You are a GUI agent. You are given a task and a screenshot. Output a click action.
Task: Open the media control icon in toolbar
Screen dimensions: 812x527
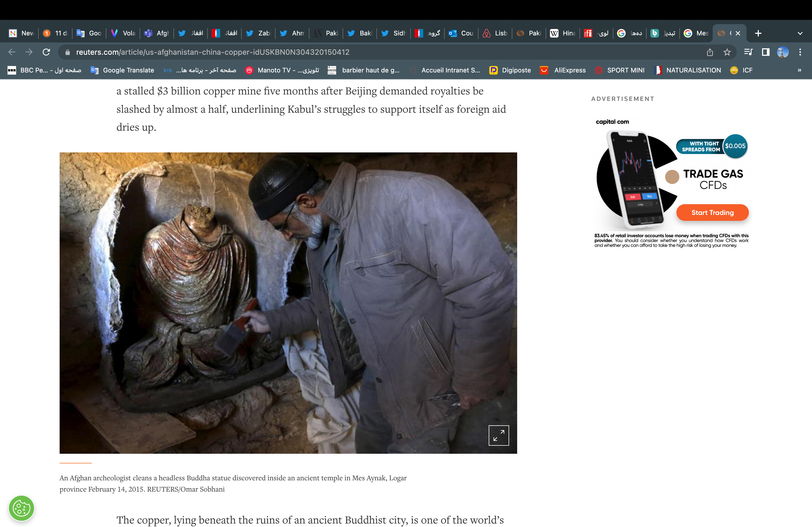[x=748, y=52]
